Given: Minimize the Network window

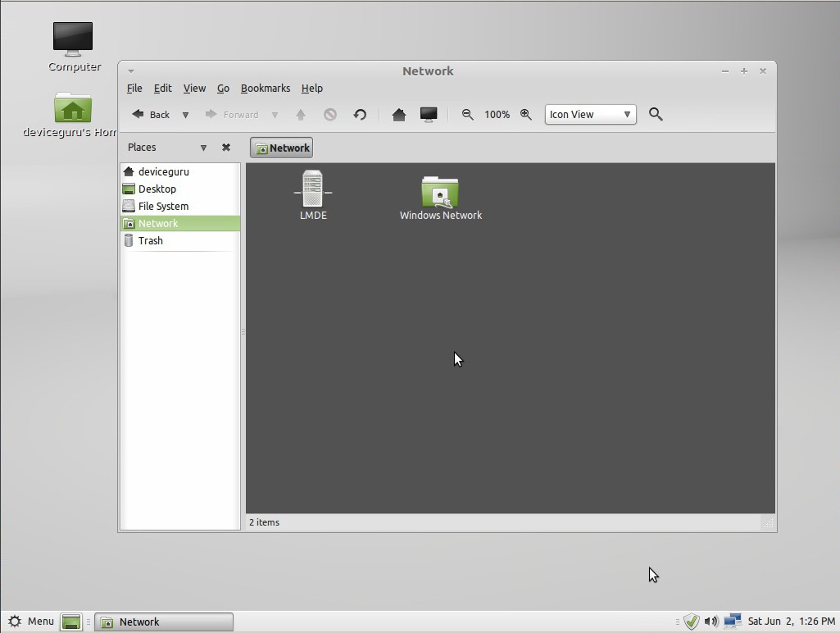Looking at the screenshot, I should click(x=724, y=71).
